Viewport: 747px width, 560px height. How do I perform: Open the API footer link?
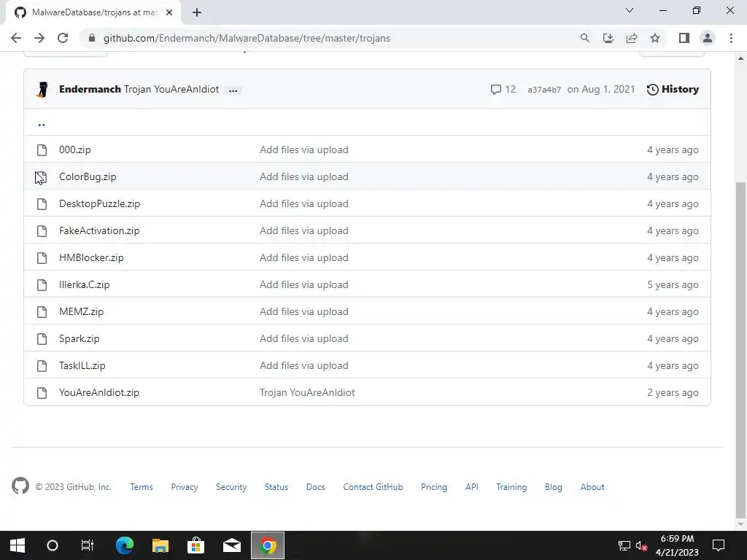472,486
